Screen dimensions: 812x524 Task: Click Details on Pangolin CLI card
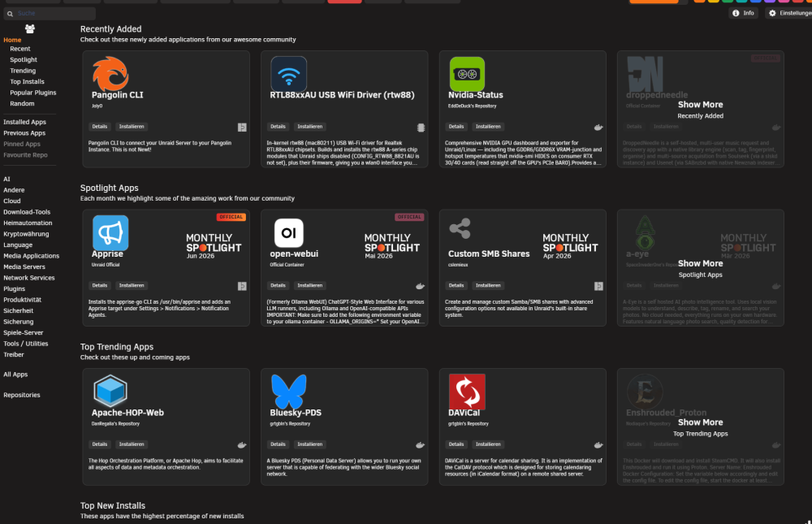tap(99, 127)
